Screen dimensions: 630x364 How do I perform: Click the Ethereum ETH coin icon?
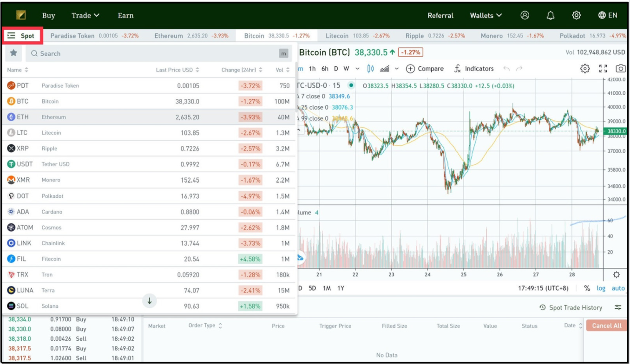point(11,117)
